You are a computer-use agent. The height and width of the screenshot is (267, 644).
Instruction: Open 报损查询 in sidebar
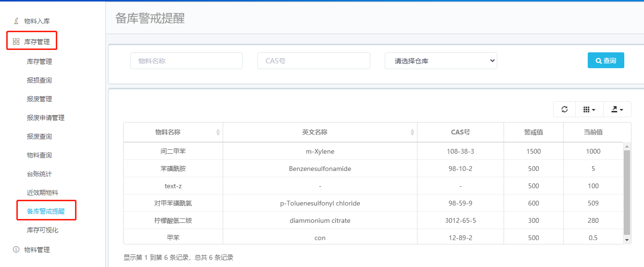[39, 80]
